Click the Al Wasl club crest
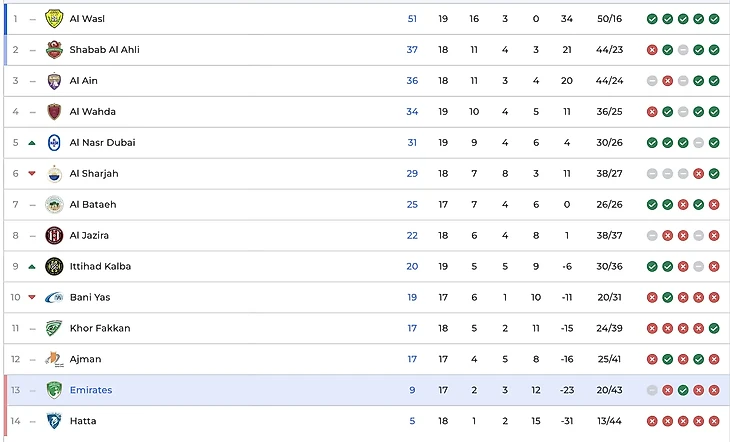This screenshot has width=730, height=442. coord(54,18)
